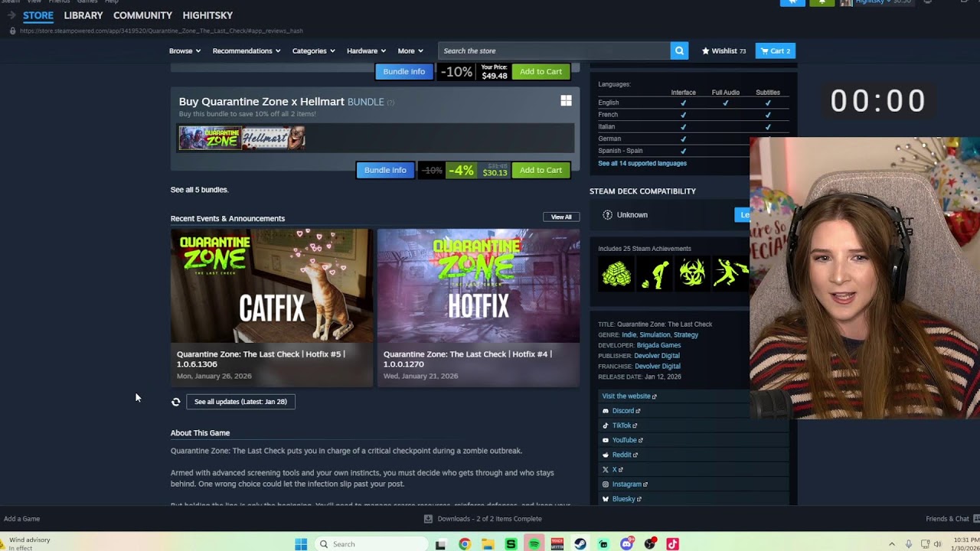Open the biohazard achievement icon

click(x=693, y=273)
